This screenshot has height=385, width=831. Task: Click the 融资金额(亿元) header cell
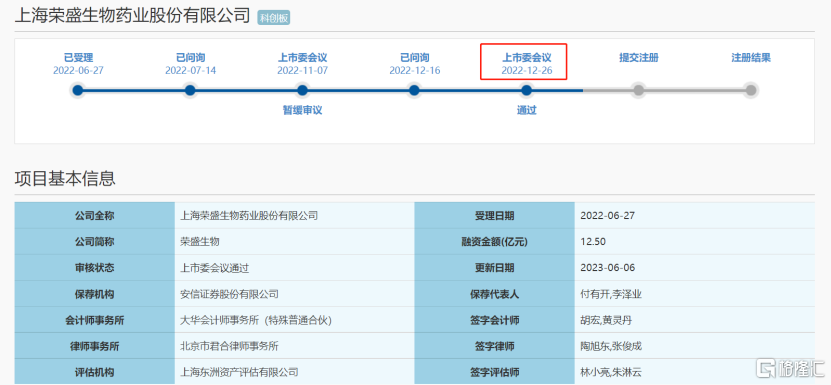pyautogui.click(x=494, y=242)
